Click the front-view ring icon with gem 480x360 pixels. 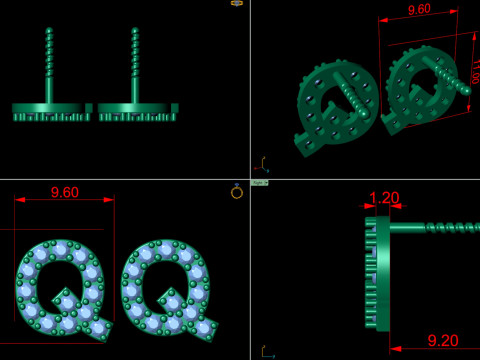point(237,192)
